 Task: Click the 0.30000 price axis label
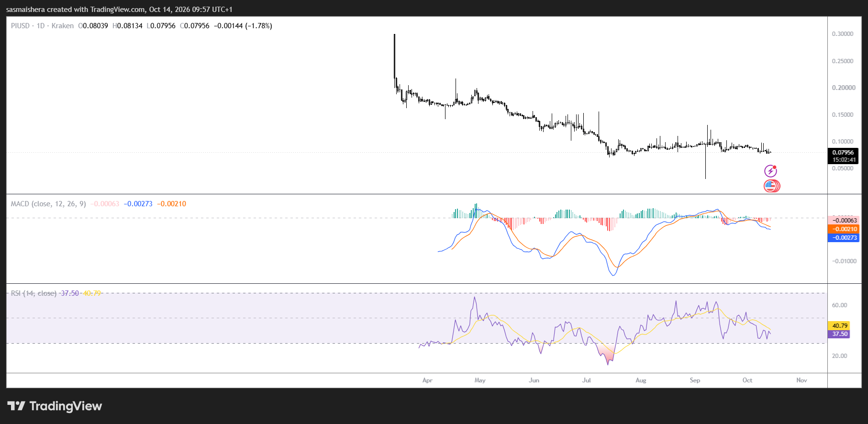pyautogui.click(x=843, y=34)
